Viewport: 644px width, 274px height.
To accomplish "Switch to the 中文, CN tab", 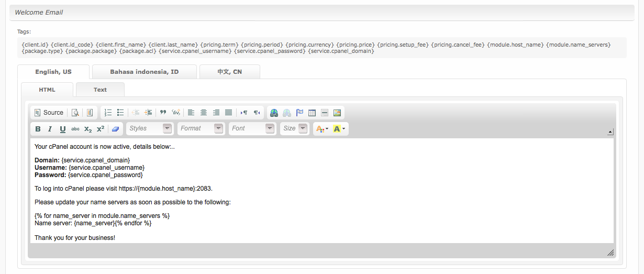I will pos(230,72).
